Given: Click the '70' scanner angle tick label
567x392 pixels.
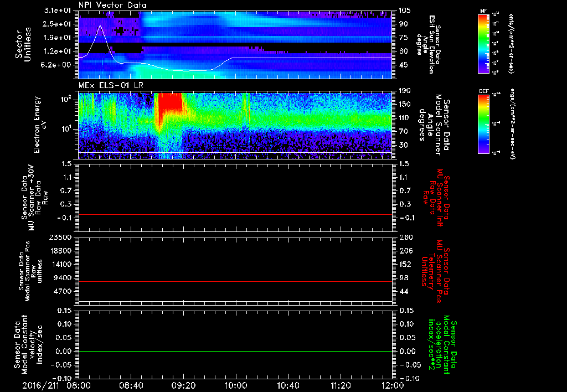Looking at the screenshot, I should [x=404, y=132].
